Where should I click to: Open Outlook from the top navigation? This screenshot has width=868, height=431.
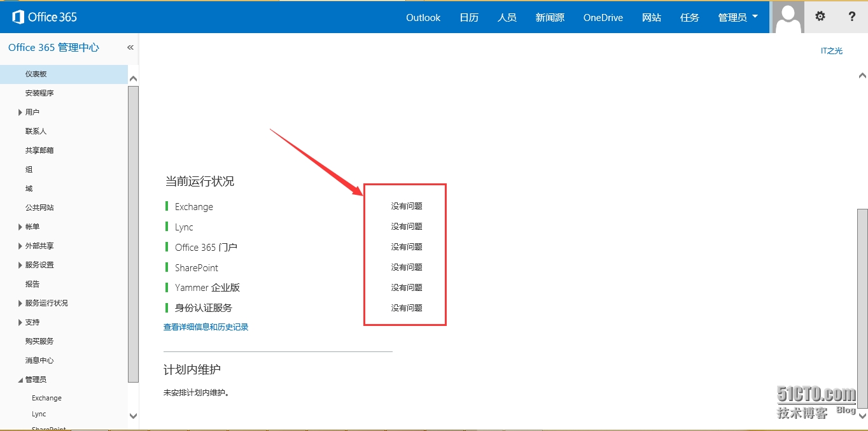pyautogui.click(x=423, y=17)
